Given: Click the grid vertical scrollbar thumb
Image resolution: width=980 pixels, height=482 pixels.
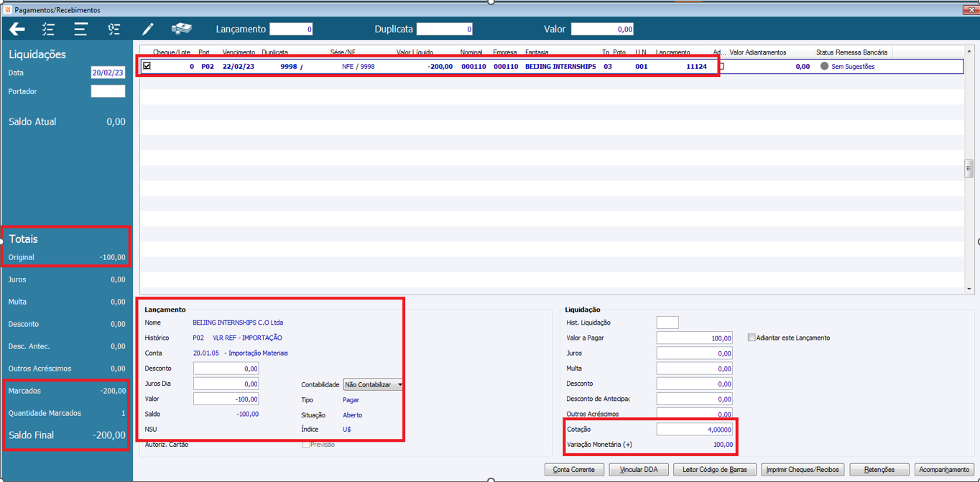Looking at the screenshot, I should point(969,169).
